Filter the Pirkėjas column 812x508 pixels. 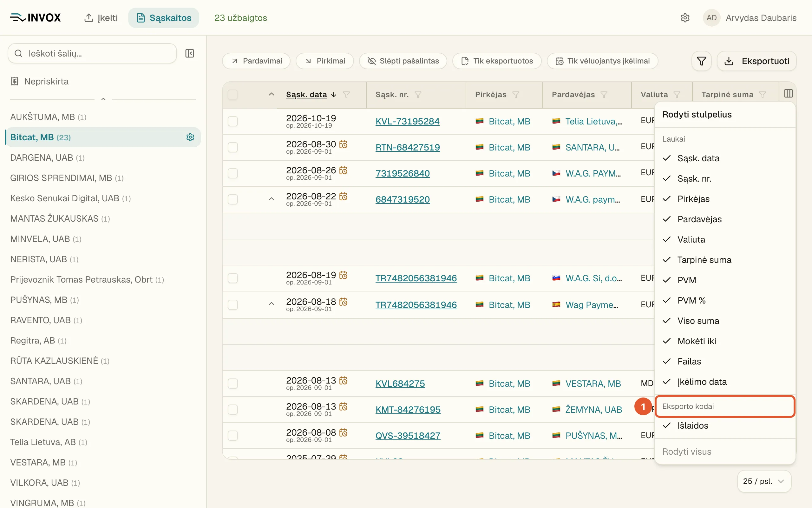pos(516,95)
